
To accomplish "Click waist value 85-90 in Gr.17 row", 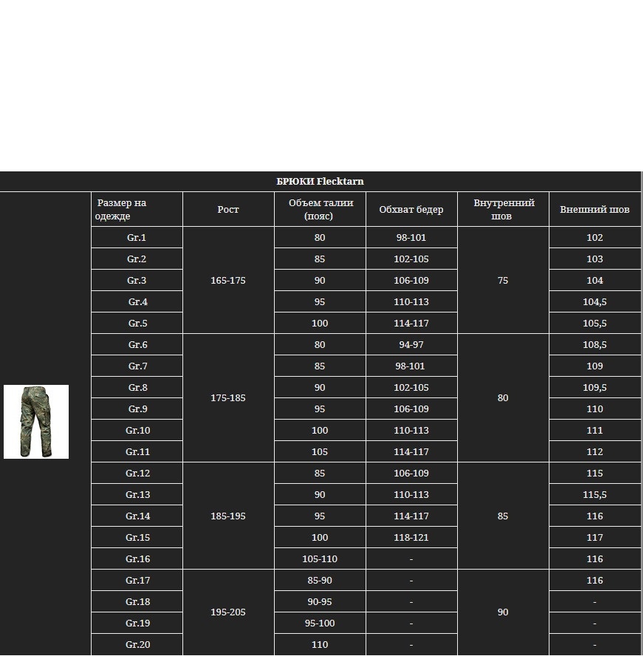I will (x=320, y=580).
